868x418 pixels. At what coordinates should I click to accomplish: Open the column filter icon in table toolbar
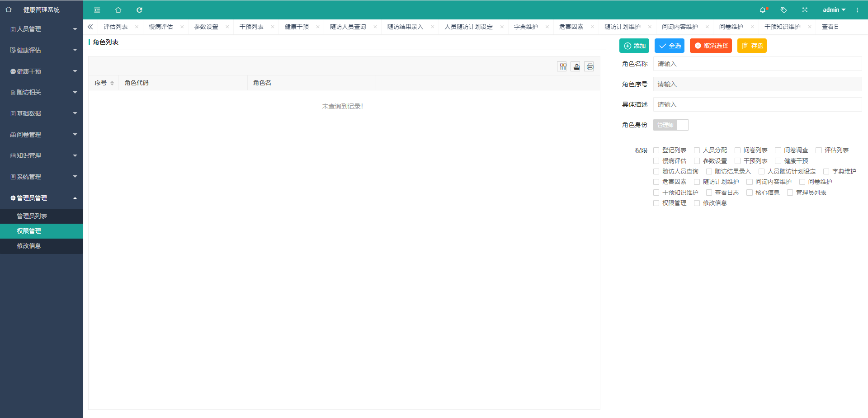[562, 67]
